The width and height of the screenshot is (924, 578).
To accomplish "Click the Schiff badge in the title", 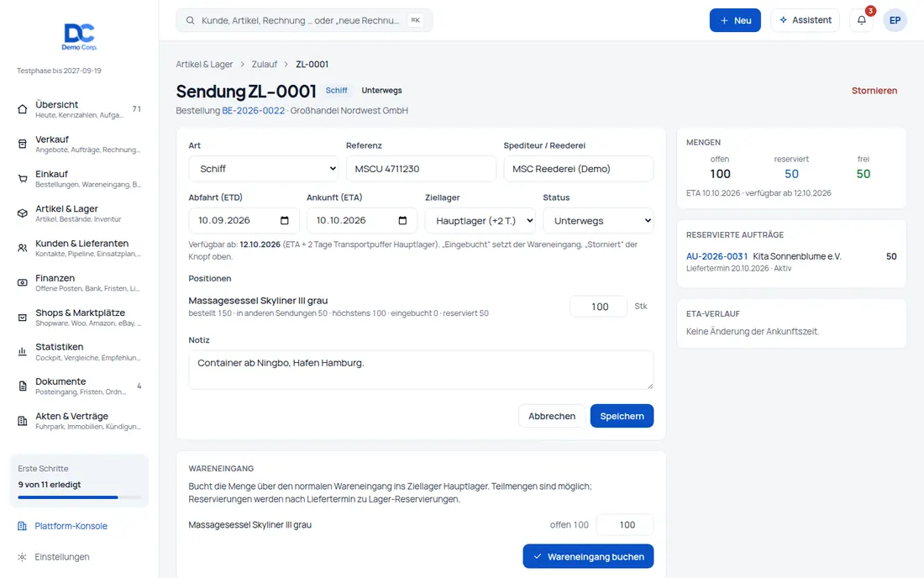I will click(x=337, y=90).
